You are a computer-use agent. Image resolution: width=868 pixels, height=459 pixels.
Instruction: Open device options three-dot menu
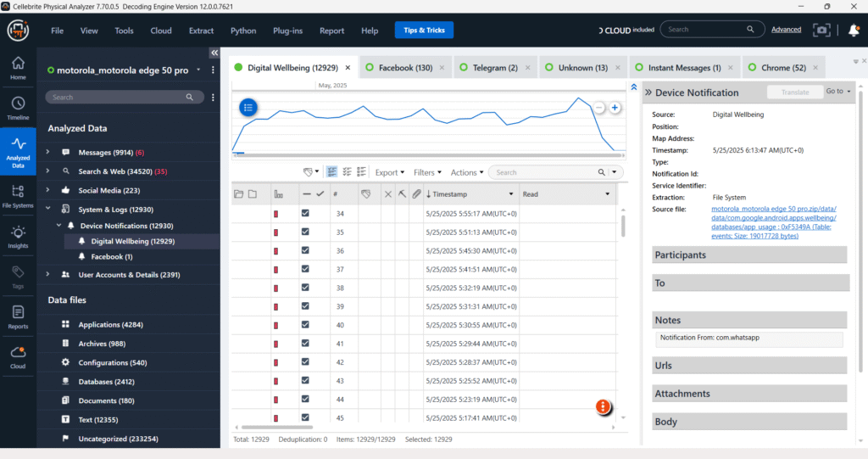point(213,70)
